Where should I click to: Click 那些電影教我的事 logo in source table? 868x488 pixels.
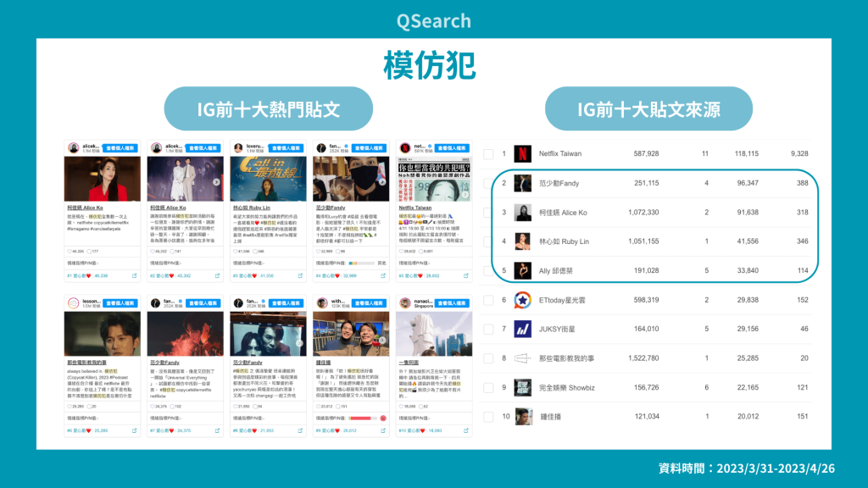pyautogui.click(x=522, y=358)
